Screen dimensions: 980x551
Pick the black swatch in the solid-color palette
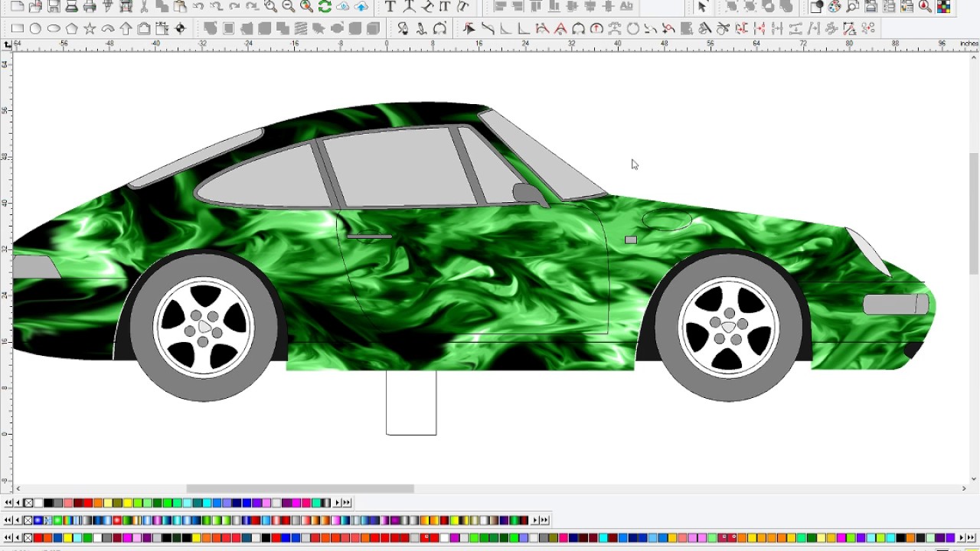click(48, 503)
